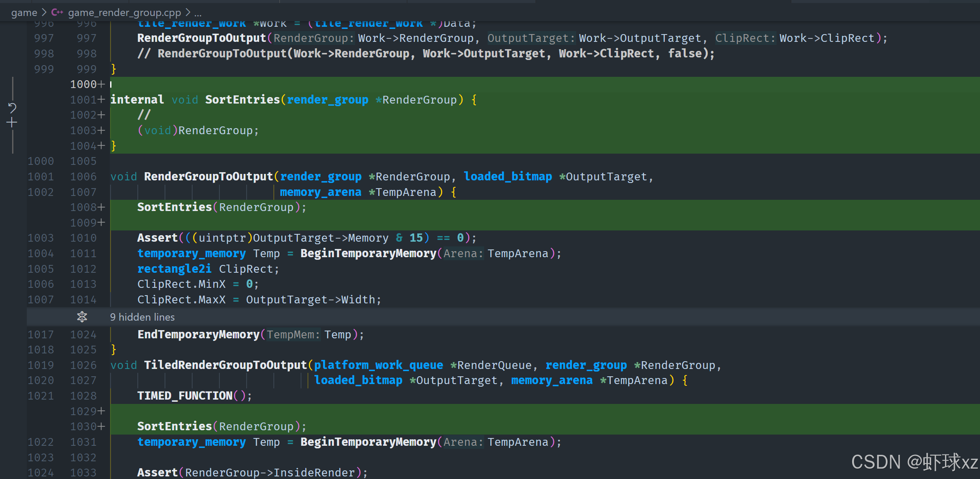Viewport: 980px width, 479px height.
Task: Expand the 9 hidden lines region
Action: tap(143, 317)
